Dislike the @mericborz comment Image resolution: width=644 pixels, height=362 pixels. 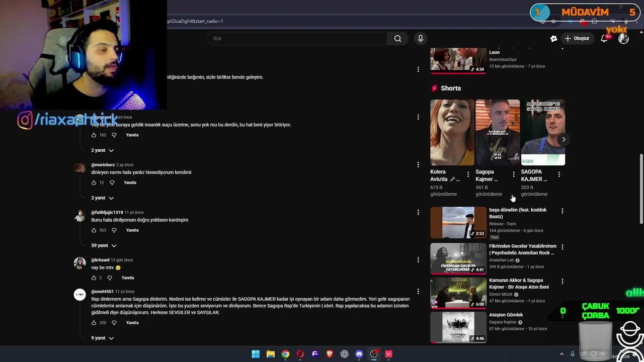tap(112, 183)
